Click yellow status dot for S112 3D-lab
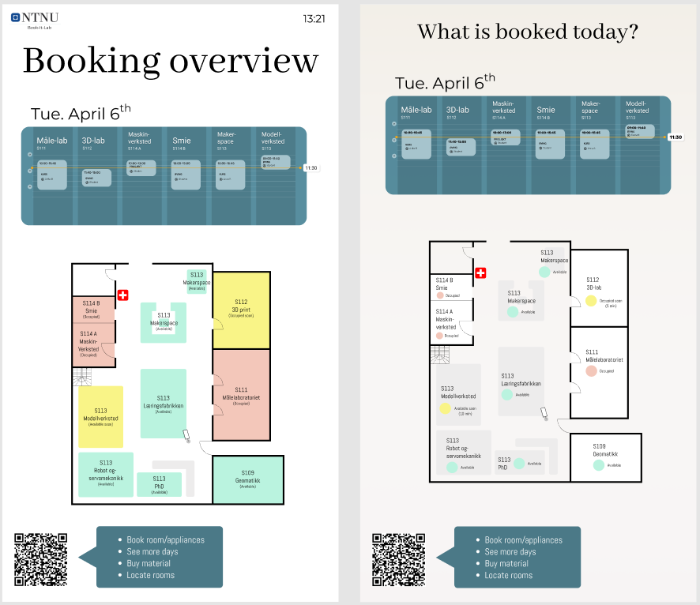Screen dimensions: 700x605 (x=591, y=301)
